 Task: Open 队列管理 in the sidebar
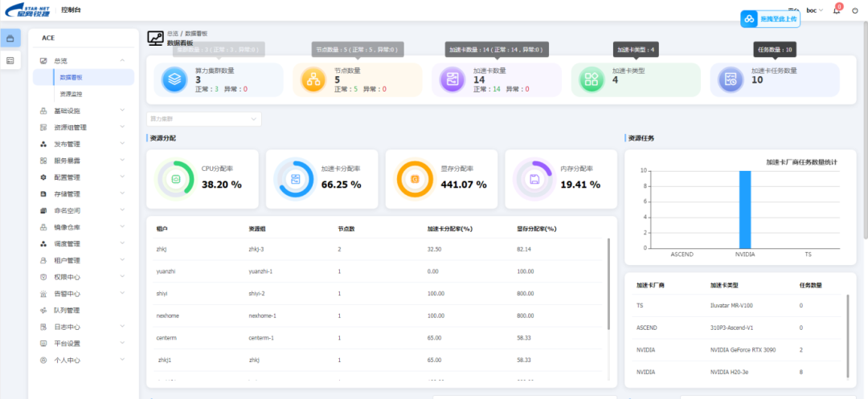pyautogui.click(x=67, y=311)
